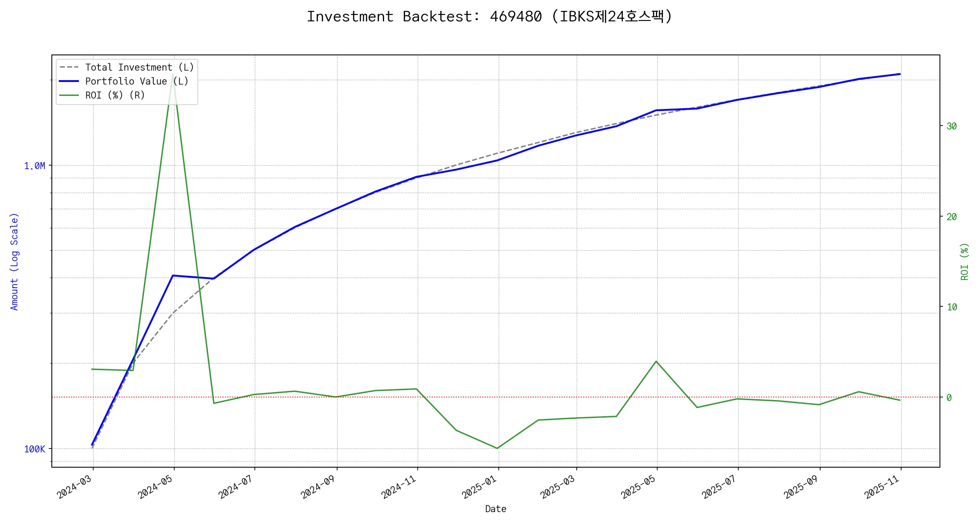Click the green legend line swatch
980x523 pixels.
click(x=69, y=95)
